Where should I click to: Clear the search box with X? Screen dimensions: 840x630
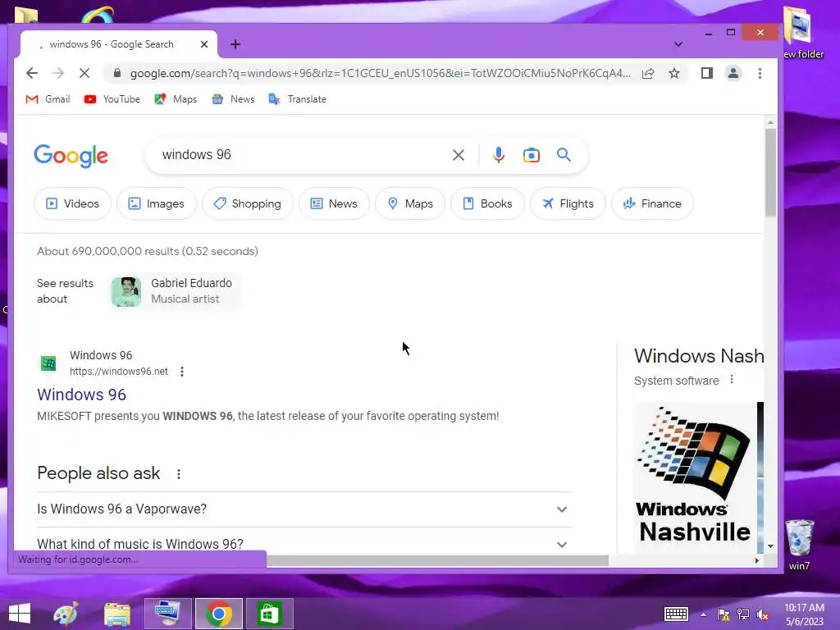click(x=459, y=155)
